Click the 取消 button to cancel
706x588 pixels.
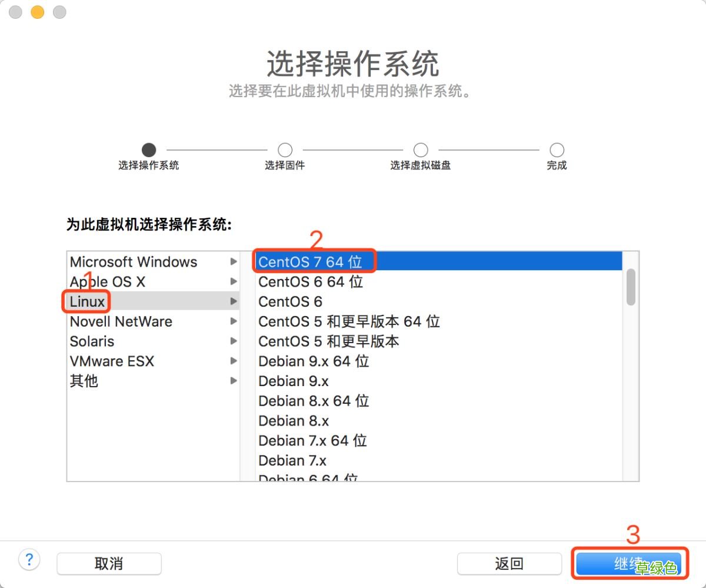109,563
